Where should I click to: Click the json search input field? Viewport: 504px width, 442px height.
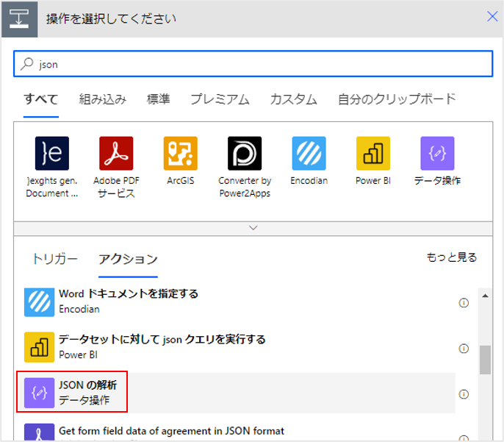253,64
